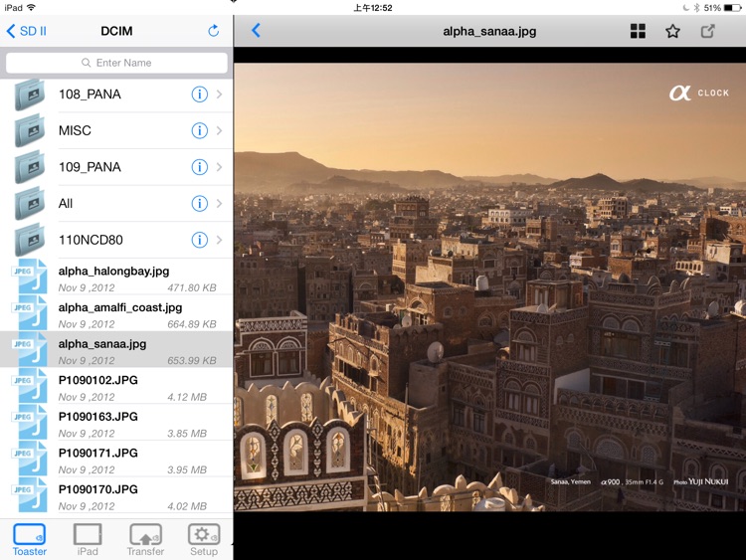Click the JPEG icon of P1090163.JPG
The image size is (746, 560).
pos(30,422)
